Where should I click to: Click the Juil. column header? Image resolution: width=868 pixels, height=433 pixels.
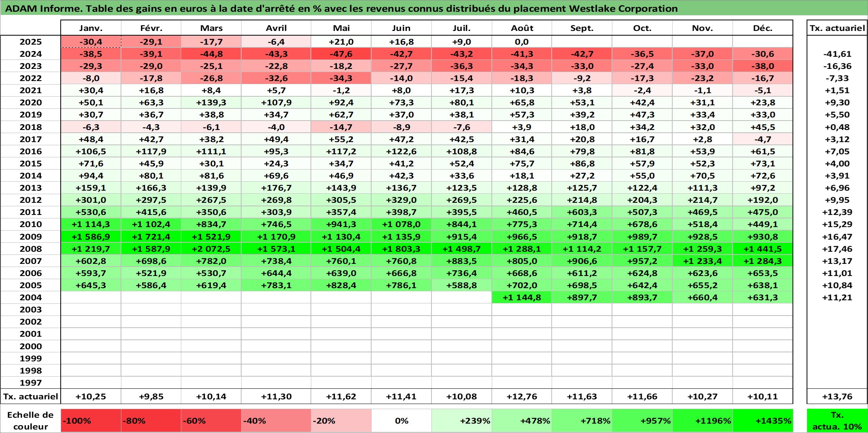tap(462, 28)
